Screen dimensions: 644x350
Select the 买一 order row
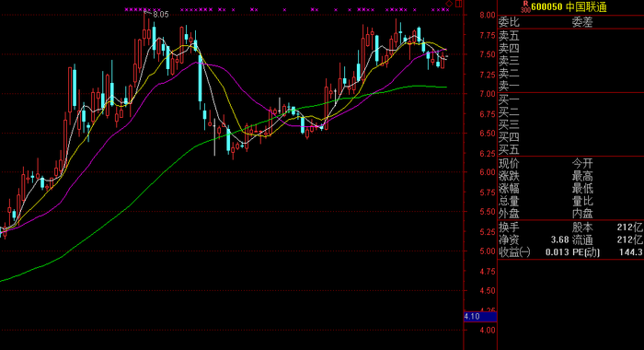(570, 99)
